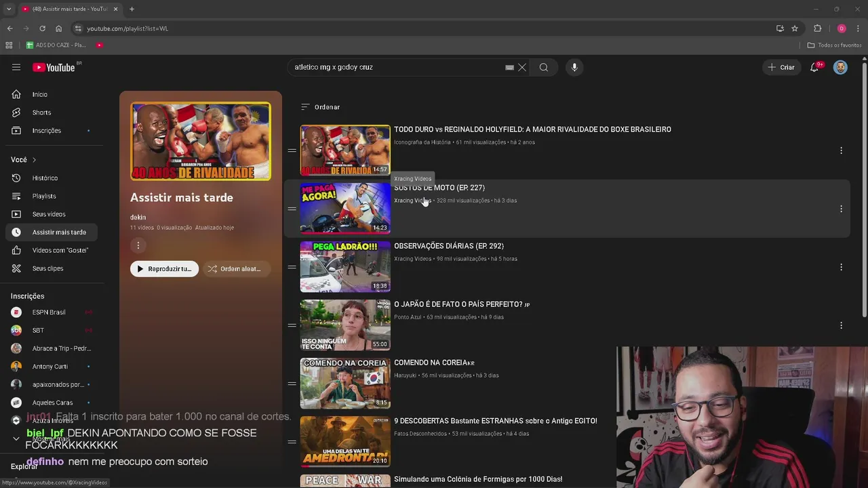Open the COMENDO NA COREIA thumbnail
Image resolution: width=868 pixels, height=488 pixels.
pos(345,383)
